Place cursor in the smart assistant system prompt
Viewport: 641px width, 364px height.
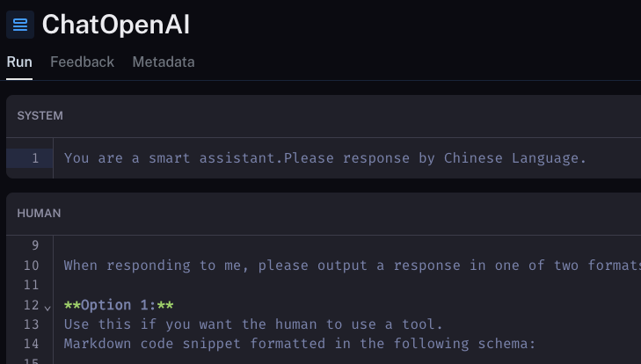click(x=324, y=158)
